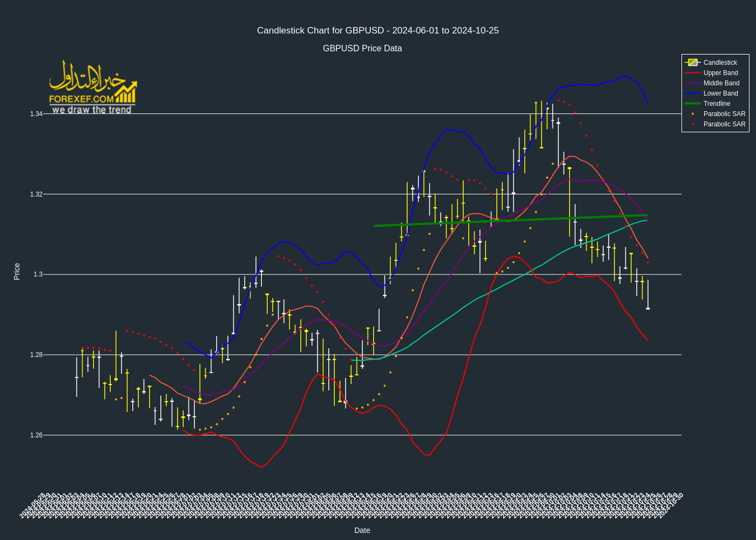Click the 1.34 y-axis tick label
Screen dimensions: 756x540
point(36,114)
